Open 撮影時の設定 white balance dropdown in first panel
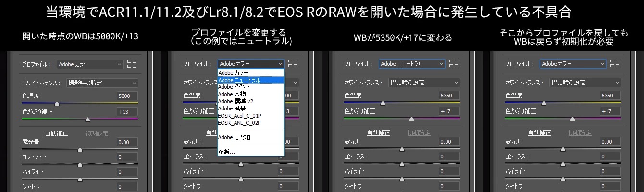This screenshot has width=644, height=192. [x=102, y=83]
